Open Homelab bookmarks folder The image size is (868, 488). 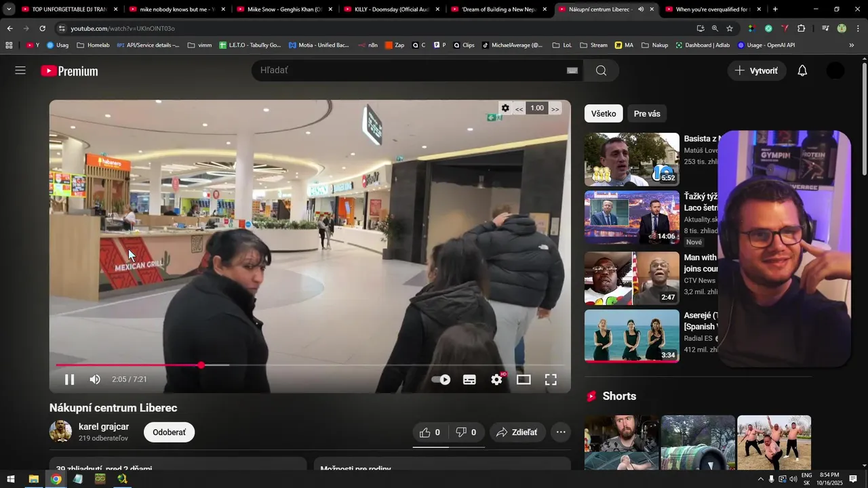click(93, 45)
